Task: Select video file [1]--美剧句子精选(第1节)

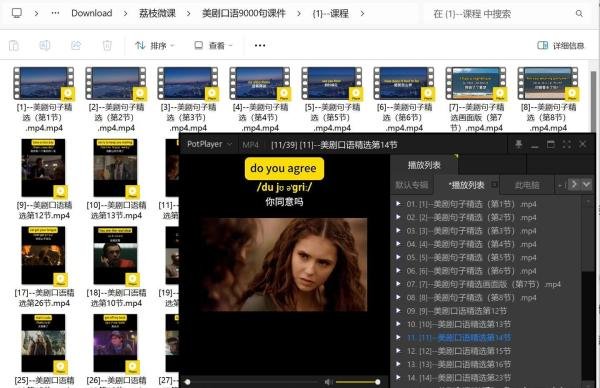Action: 44,99
